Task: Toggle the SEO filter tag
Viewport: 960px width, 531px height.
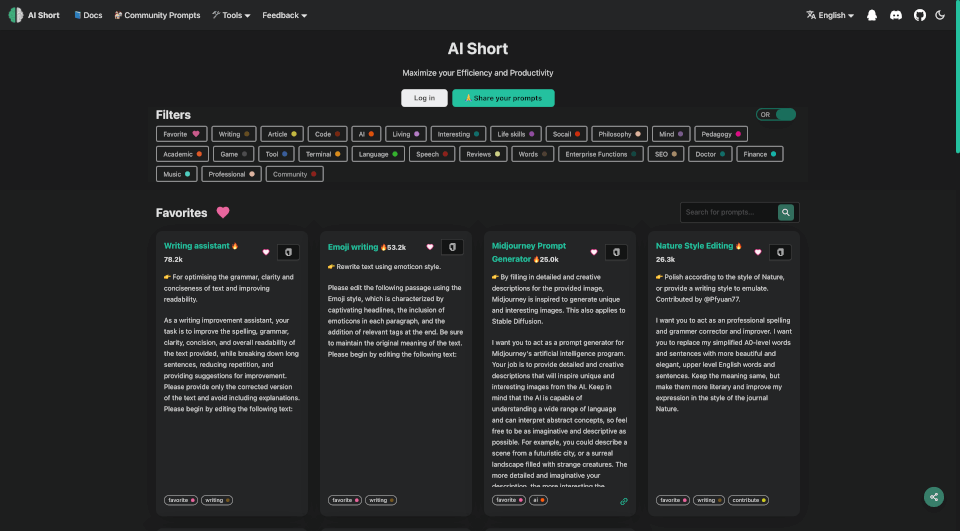Action: (x=666, y=154)
